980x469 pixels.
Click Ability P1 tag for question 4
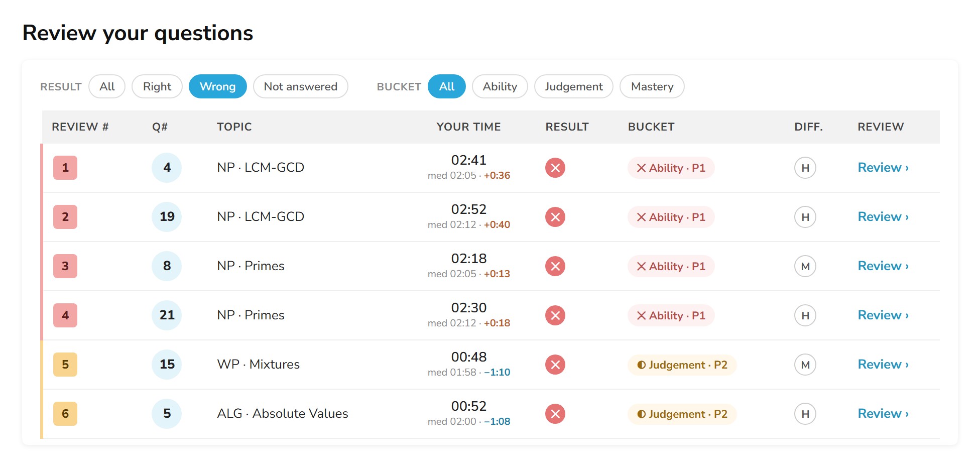point(671,168)
